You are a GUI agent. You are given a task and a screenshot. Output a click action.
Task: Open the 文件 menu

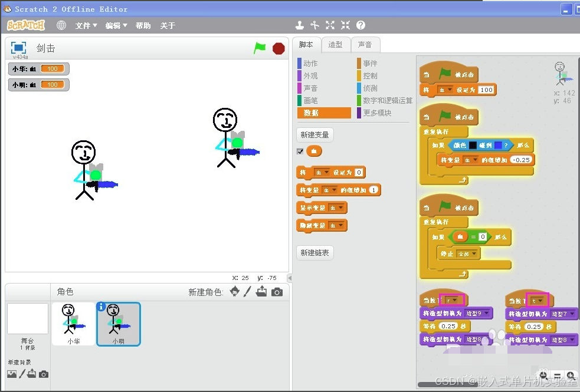86,25
